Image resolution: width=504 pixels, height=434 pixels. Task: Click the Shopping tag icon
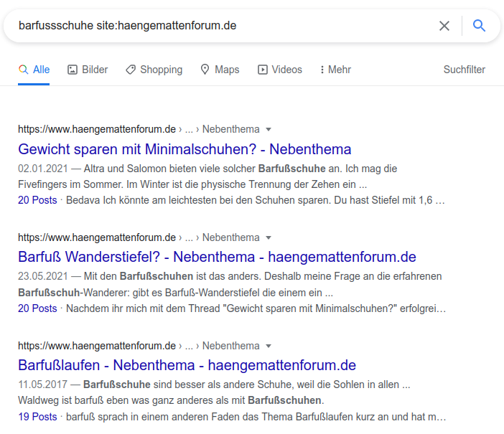(x=130, y=70)
